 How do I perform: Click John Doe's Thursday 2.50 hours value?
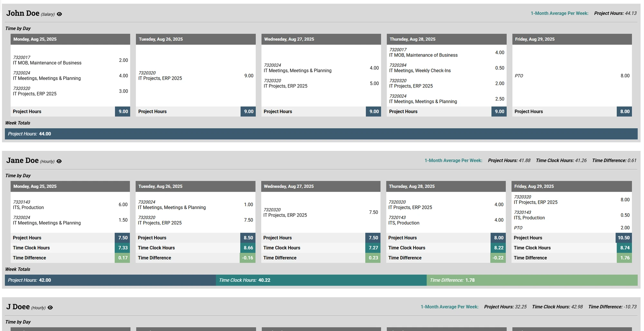(500, 99)
